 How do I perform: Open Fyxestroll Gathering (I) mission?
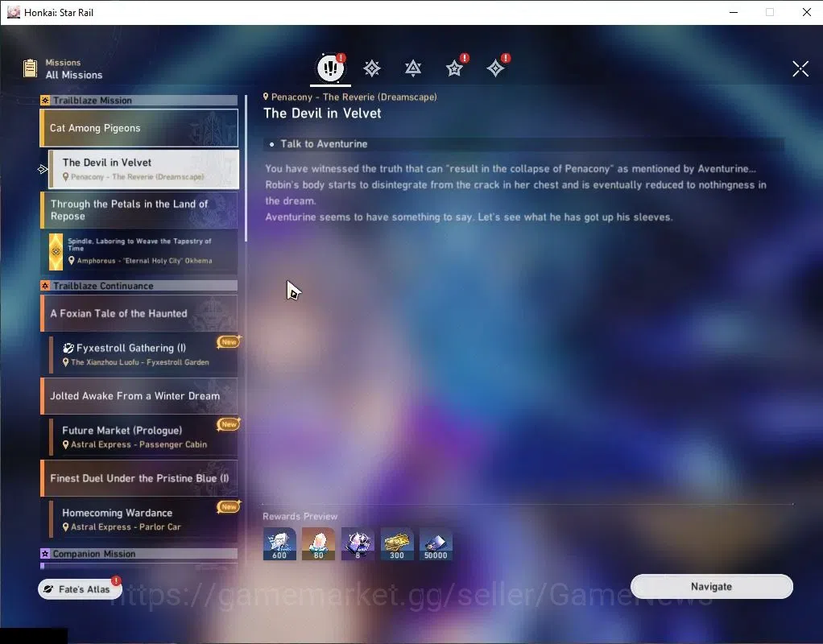143,354
